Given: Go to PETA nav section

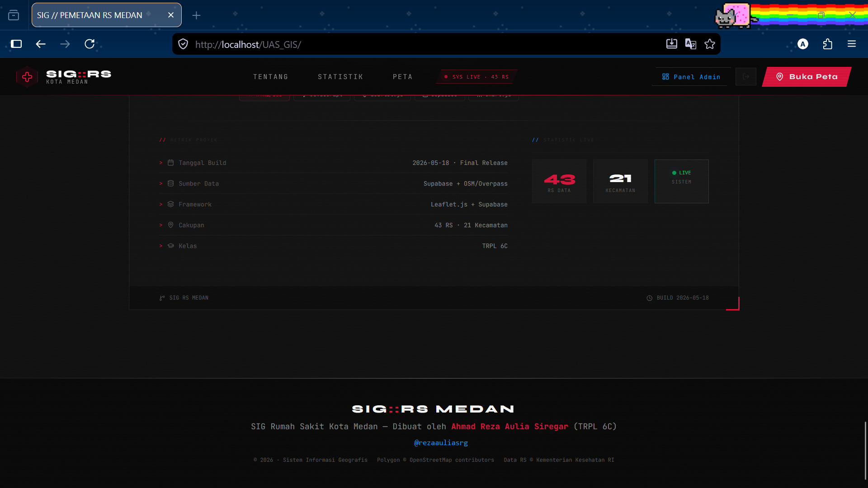Looking at the screenshot, I should [402, 77].
